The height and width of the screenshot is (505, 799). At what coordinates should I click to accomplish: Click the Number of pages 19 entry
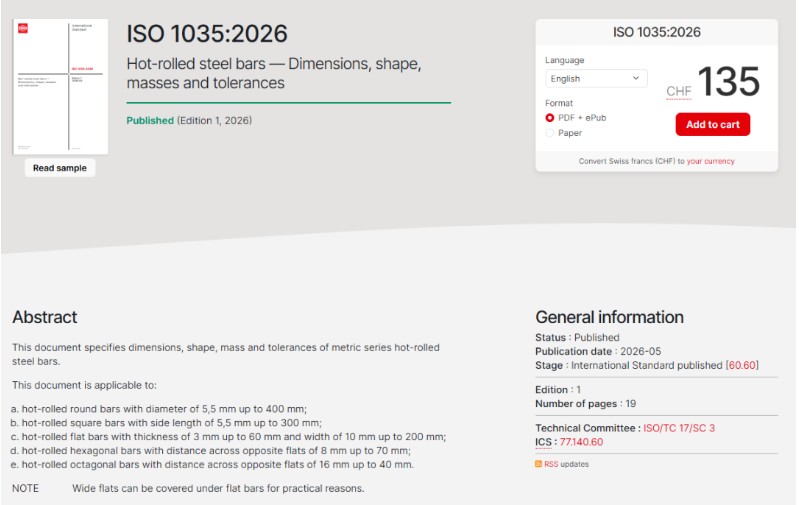(585, 404)
